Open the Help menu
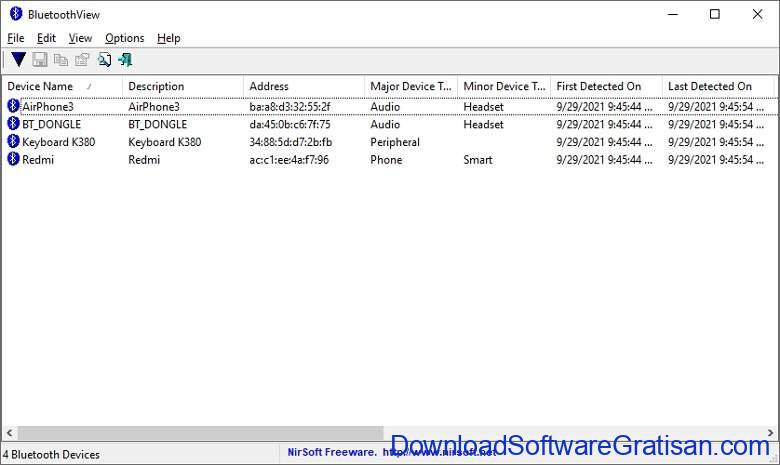Viewport: 780px width, 465px height. [x=169, y=38]
